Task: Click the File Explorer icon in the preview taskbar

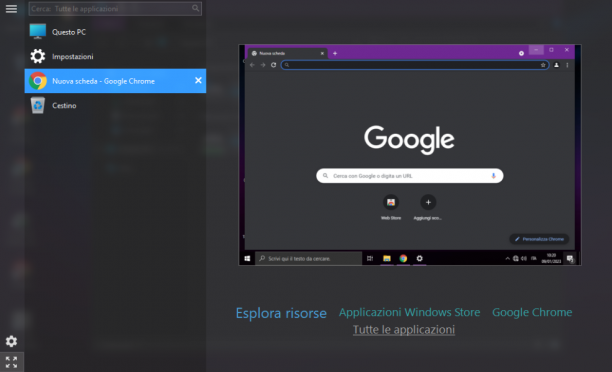Action: coord(387,258)
